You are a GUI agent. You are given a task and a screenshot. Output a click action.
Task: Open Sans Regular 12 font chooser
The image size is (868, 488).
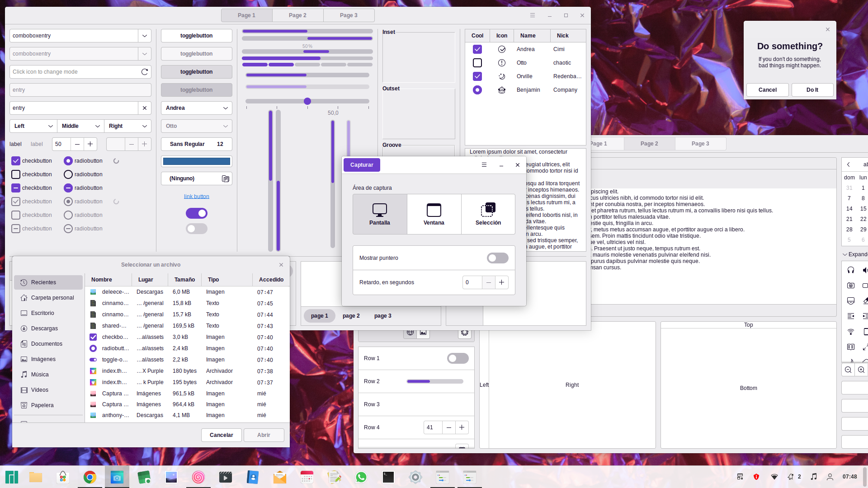(x=197, y=144)
